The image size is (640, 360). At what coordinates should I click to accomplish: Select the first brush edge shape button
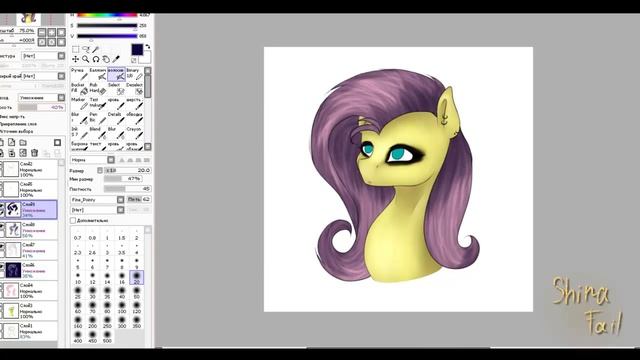122,160
